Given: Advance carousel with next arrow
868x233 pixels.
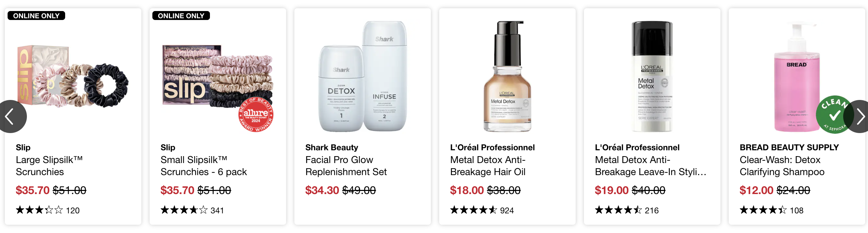Looking at the screenshot, I should click(858, 116).
